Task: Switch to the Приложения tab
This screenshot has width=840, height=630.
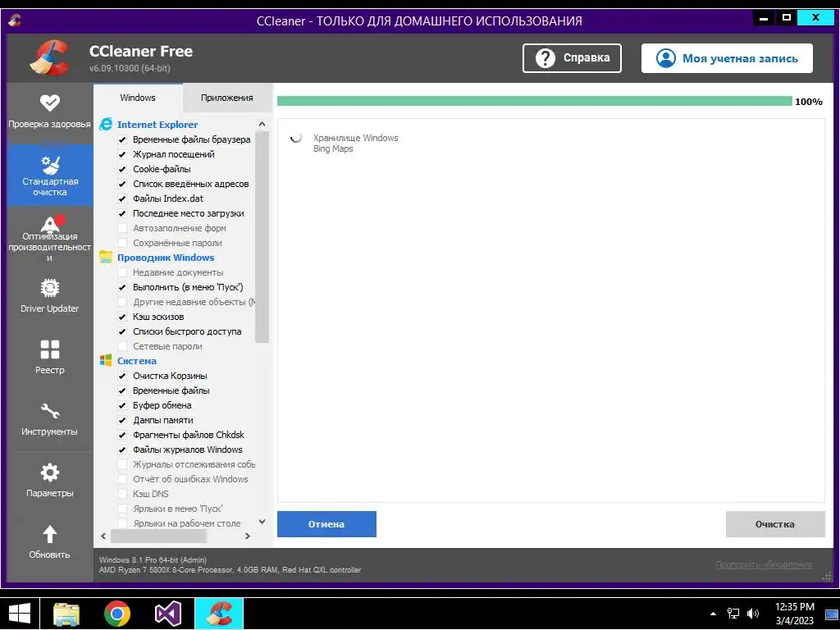Action: coord(226,98)
